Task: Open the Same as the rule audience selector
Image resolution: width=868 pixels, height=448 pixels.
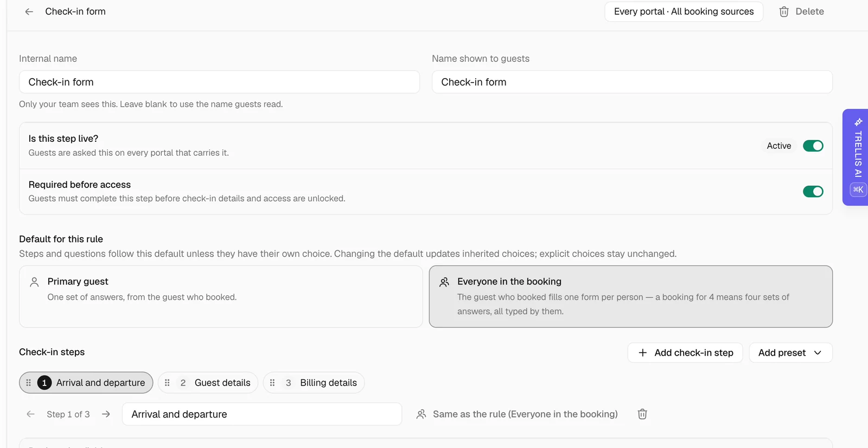Action: (x=517, y=414)
